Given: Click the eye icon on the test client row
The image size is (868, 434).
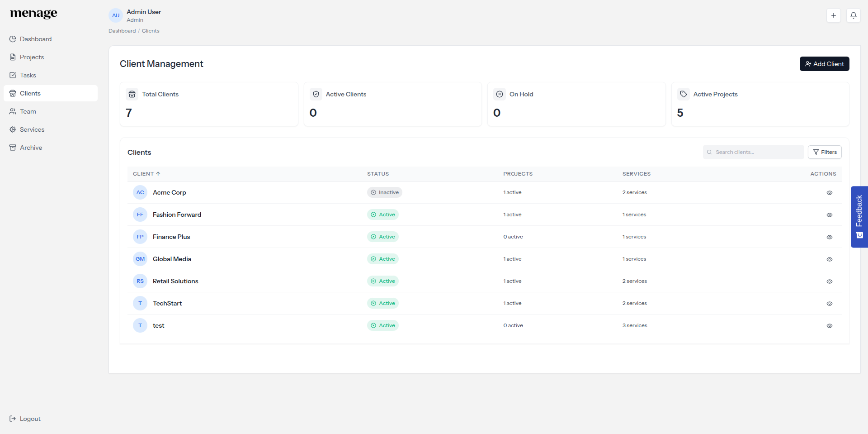Looking at the screenshot, I should pyautogui.click(x=830, y=326).
